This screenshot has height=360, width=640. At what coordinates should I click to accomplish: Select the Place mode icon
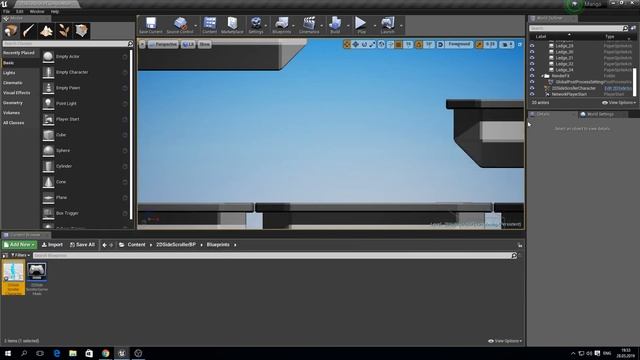coord(10,31)
